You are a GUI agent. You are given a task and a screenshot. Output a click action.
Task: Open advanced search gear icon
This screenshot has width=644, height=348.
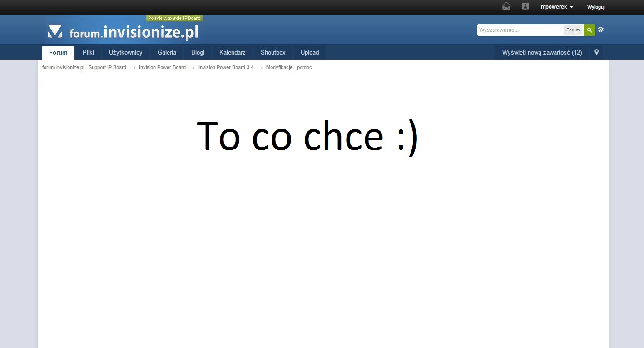pyautogui.click(x=601, y=30)
